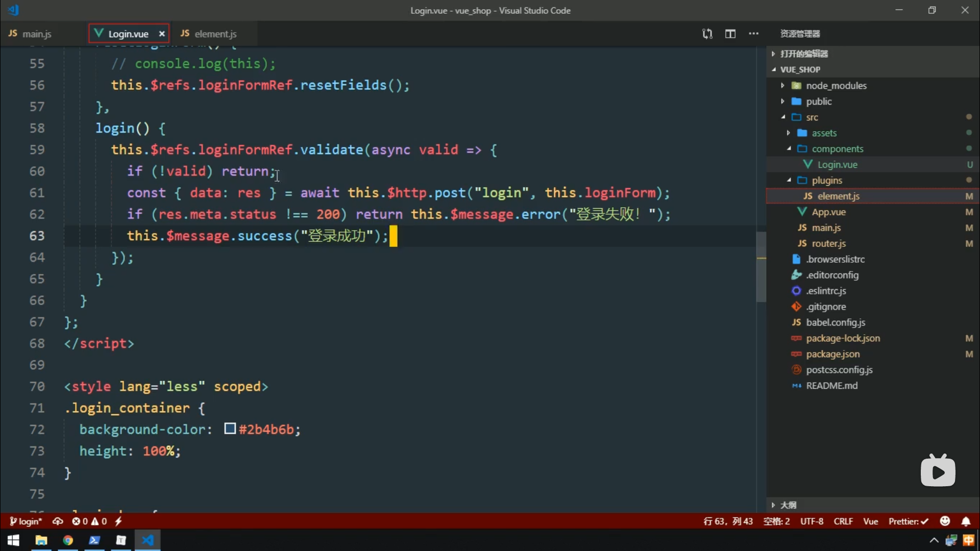The width and height of the screenshot is (980, 551).
Task: Click the Prettier status item
Action: pos(909,521)
